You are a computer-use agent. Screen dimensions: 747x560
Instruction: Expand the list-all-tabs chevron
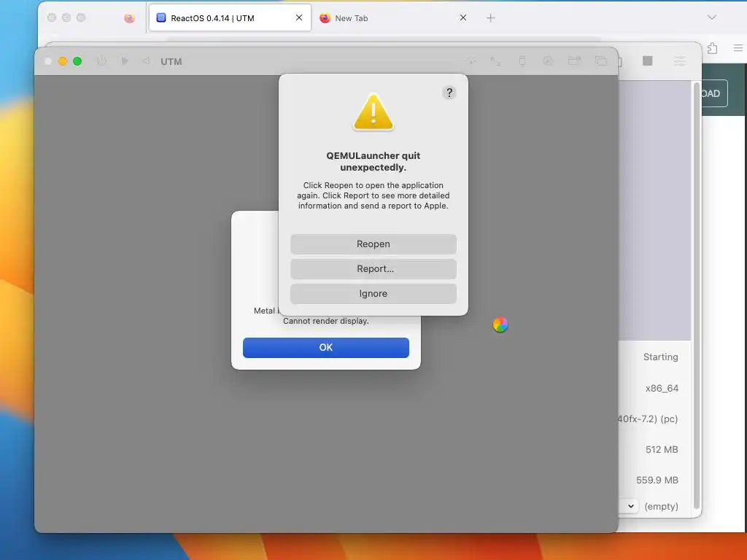[712, 17]
